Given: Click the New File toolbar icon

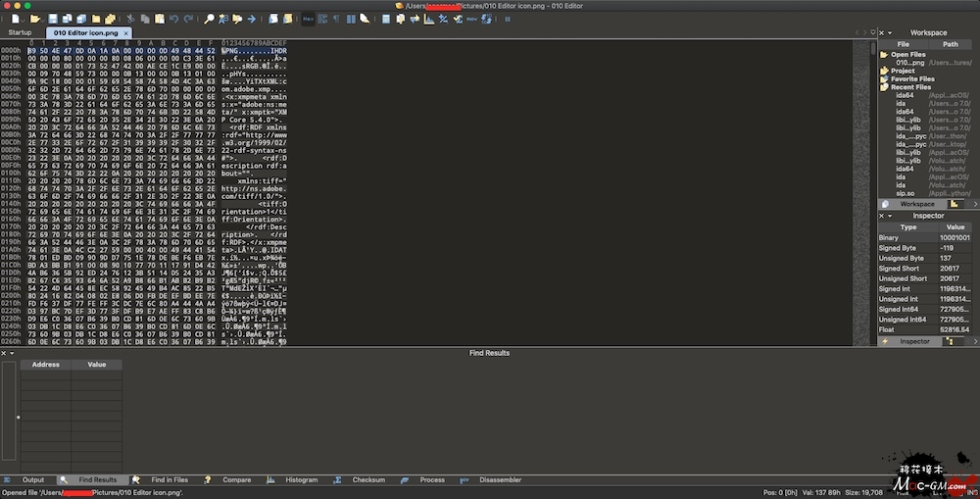Looking at the screenshot, I should click(17, 19).
